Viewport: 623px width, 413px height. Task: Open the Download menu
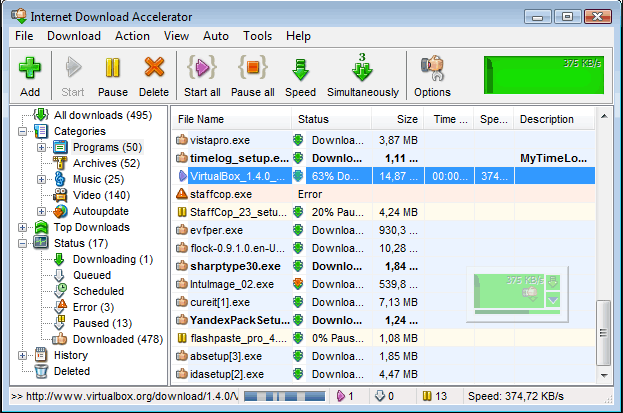74,36
